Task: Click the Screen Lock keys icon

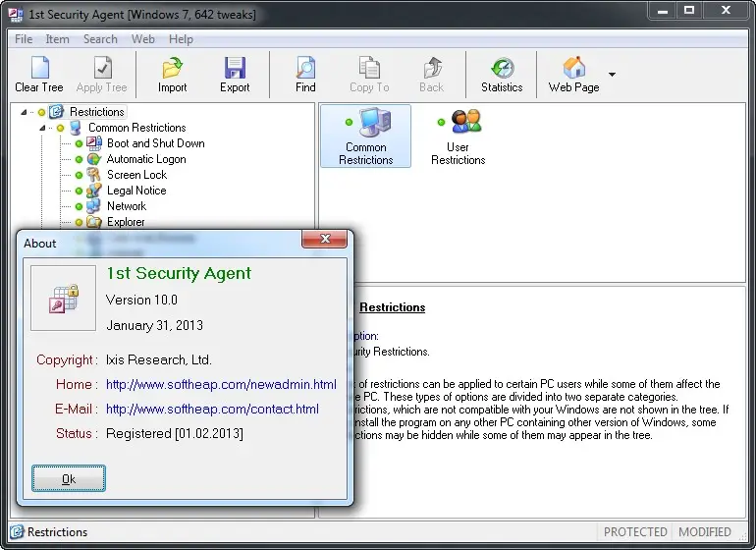Action: [x=93, y=175]
